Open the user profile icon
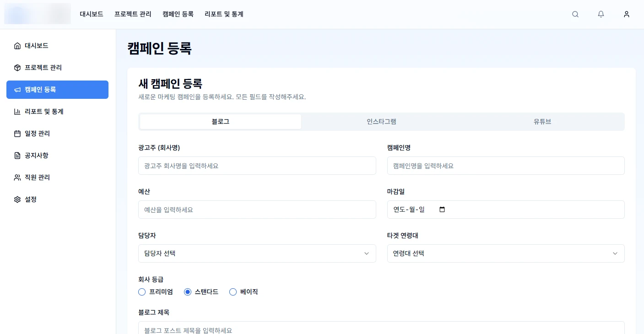Viewport: 644px width, 334px height. tap(627, 14)
